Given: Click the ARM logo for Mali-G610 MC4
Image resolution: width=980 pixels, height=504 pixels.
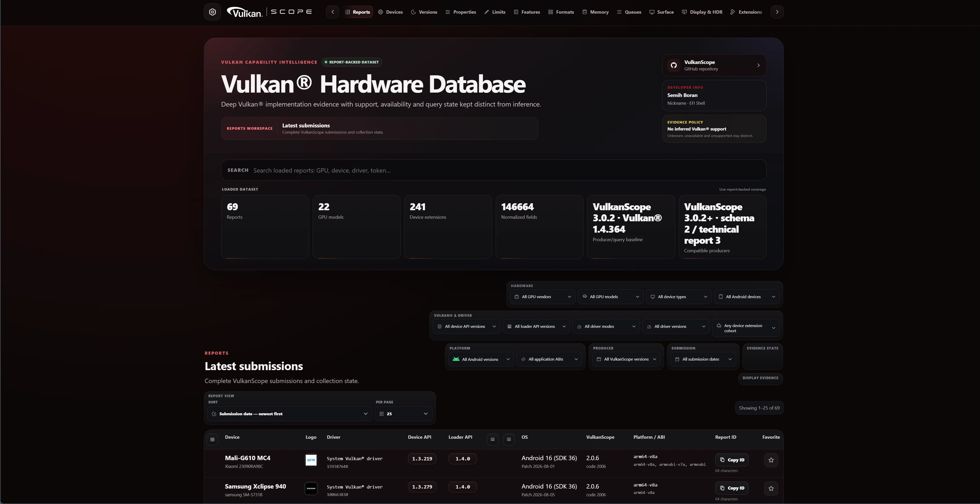Looking at the screenshot, I should pos(311,460).
